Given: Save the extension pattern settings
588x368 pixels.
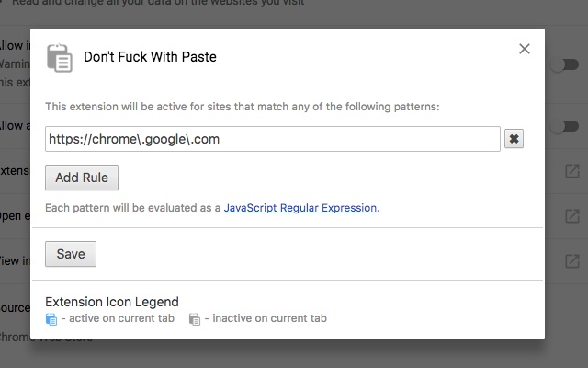Looking at the screenshot, I should 71,254.
